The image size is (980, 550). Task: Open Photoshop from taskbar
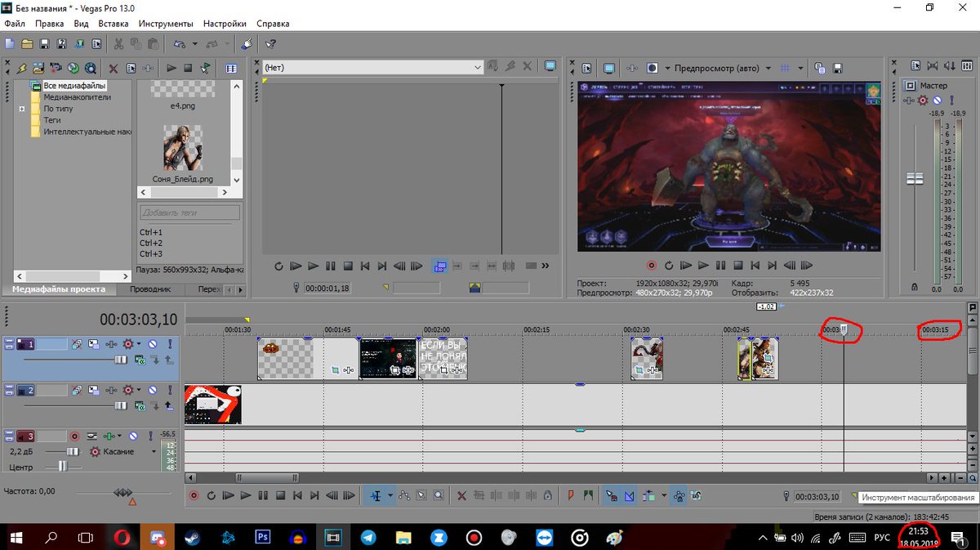[x=263, y=537]
